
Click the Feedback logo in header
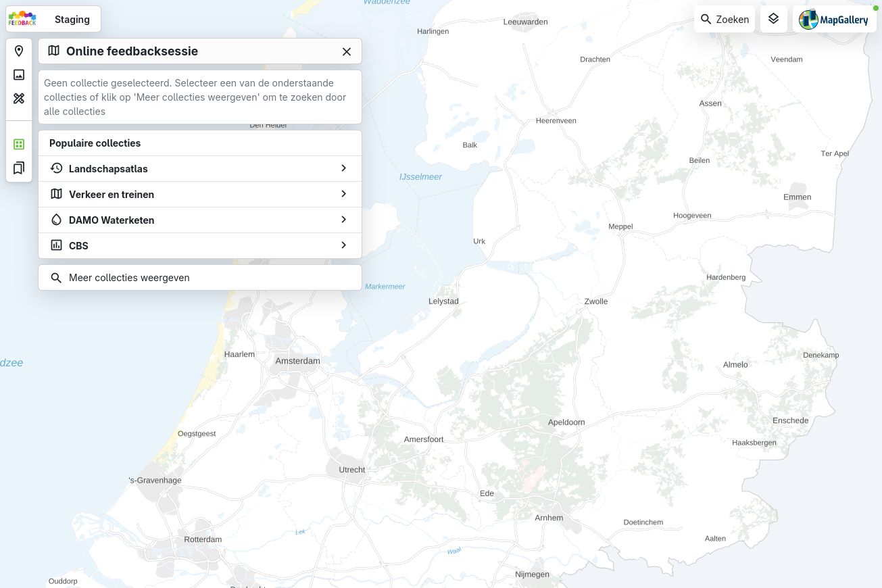(x=22, y=19)
